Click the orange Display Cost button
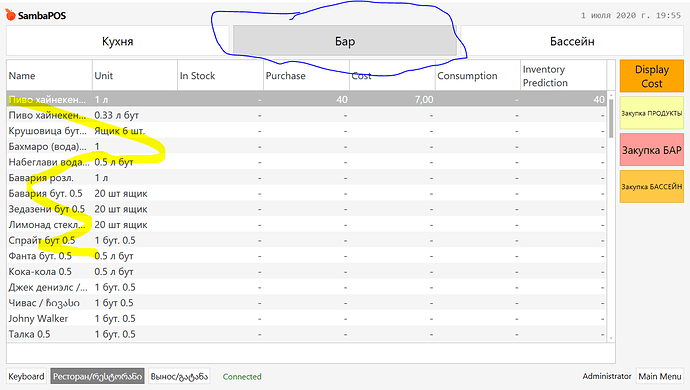This screenshot has width=690, height=390. 652,76
